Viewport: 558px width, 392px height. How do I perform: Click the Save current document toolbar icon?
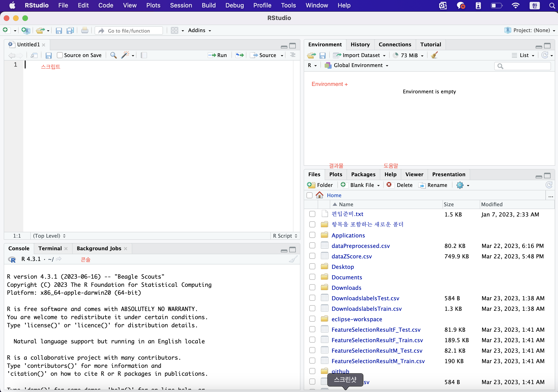click(x=58, y=30)
